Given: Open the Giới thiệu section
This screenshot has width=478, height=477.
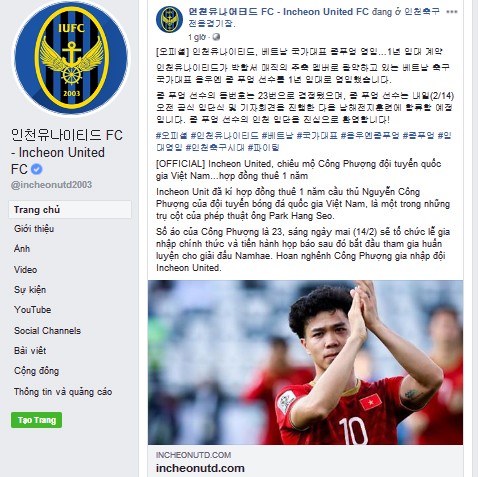Looking at the screenshot, I should [34, 229].
